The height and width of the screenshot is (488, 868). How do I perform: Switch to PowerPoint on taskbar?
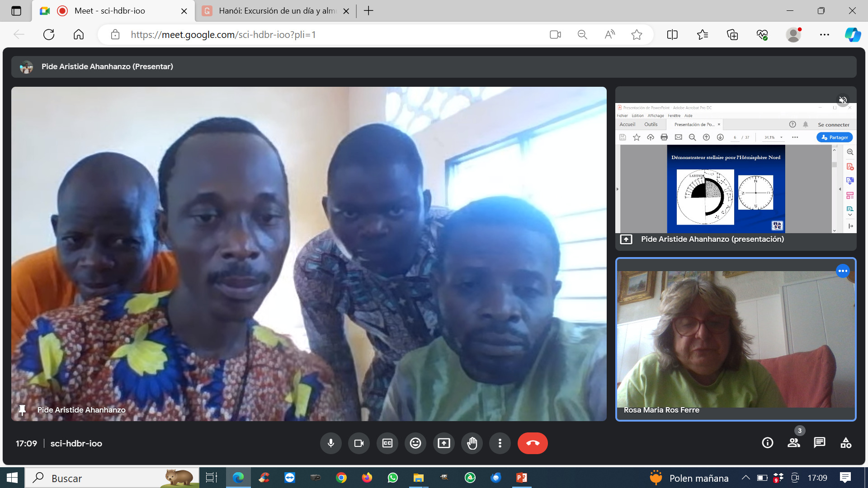[x=522, y=478]
